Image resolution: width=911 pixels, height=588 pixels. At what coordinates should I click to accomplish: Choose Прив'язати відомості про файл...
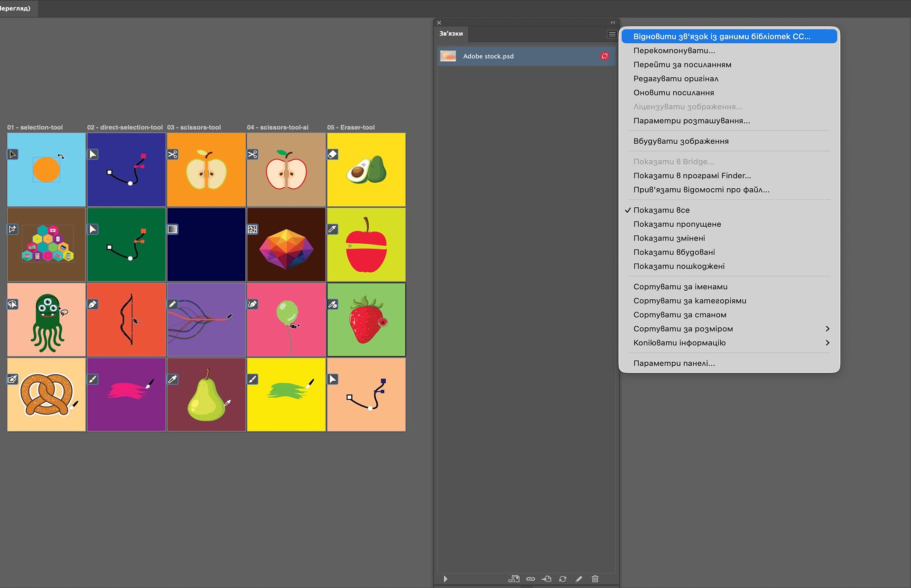pos(729,190)
